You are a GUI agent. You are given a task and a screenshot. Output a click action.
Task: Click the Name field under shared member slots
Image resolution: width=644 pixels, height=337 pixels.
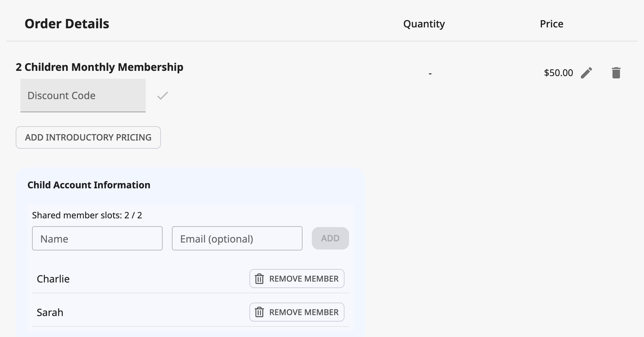point(97,238)
